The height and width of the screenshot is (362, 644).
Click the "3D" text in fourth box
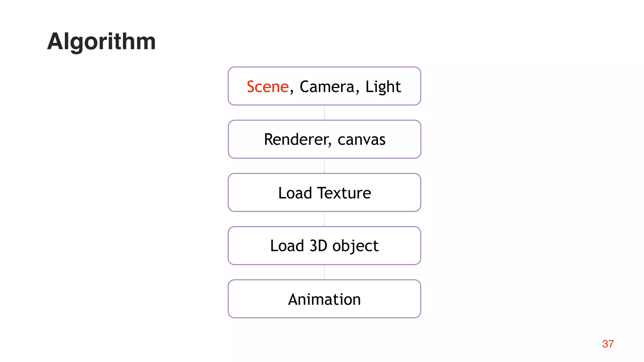tap(318, 246)
